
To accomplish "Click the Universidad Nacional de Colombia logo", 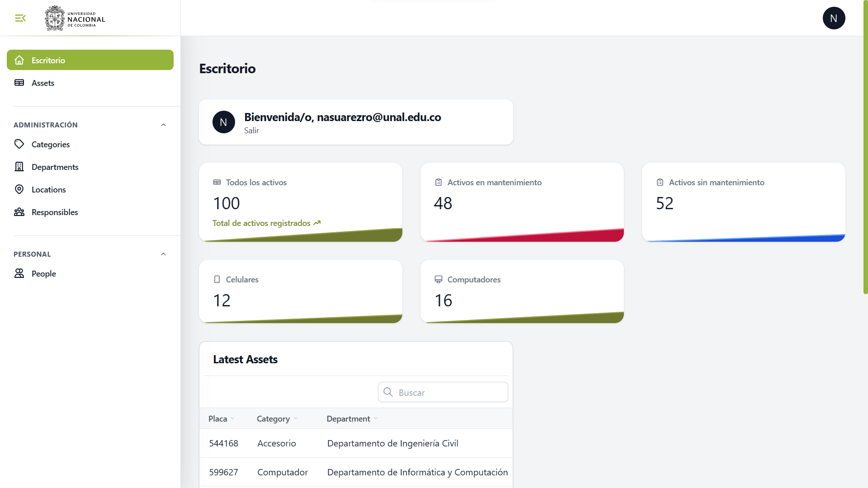I will click(x=75, y=18).
